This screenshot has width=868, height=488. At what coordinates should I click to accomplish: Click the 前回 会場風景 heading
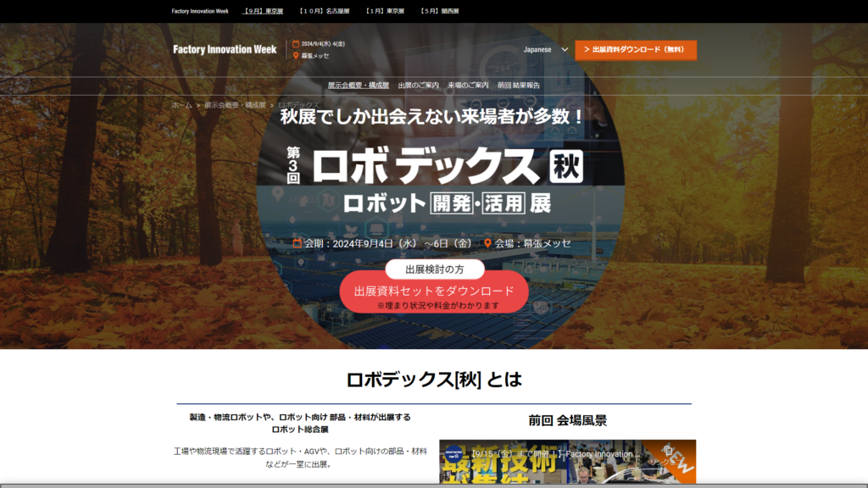pyautogui.click(x=567, y=420)
